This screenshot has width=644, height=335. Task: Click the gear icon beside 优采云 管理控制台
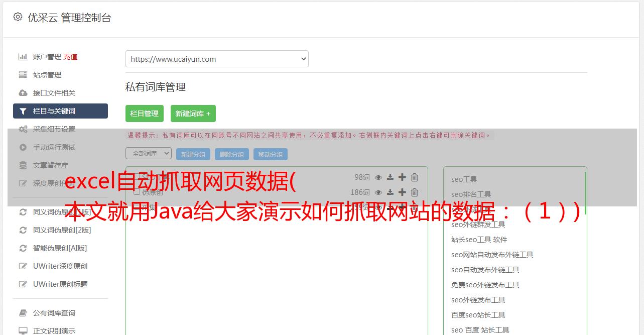coord(18,17)
